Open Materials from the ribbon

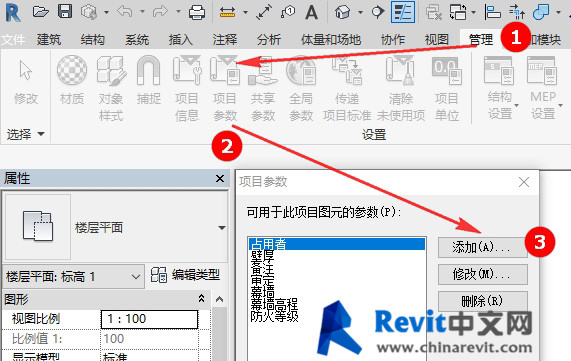pyautogui.click(x=72, y=80)
